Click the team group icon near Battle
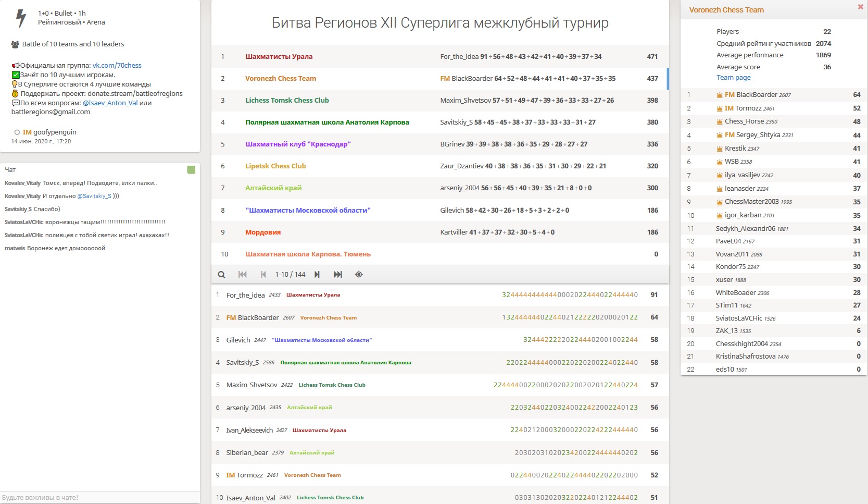Screen dimensions: 868x504 tap(15, 44)
